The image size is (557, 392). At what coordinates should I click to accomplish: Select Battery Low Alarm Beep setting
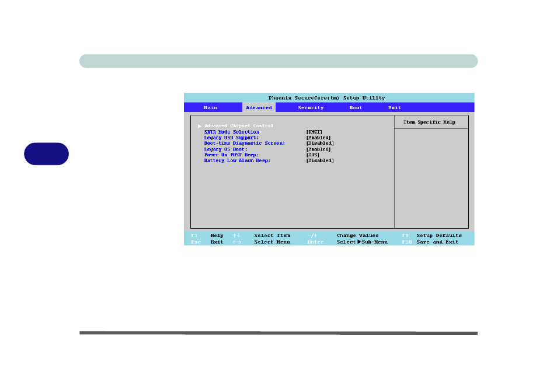click(237, 160)
